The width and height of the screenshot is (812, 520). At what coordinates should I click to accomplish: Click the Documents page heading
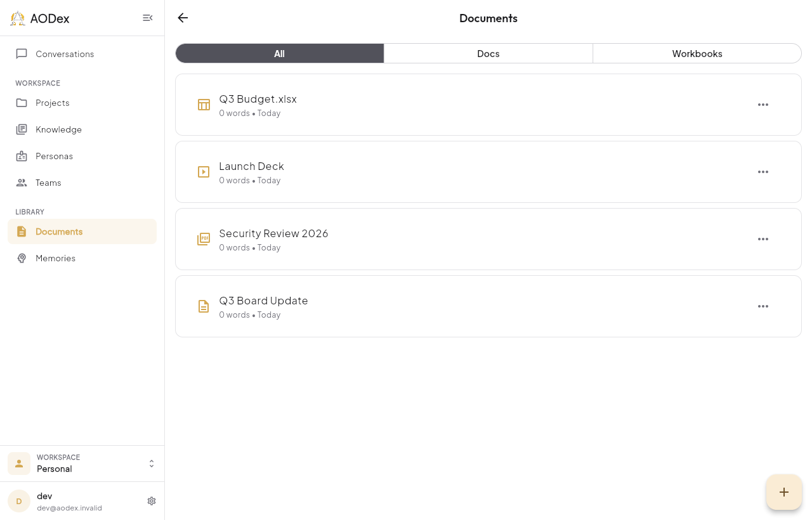[488, 18]
